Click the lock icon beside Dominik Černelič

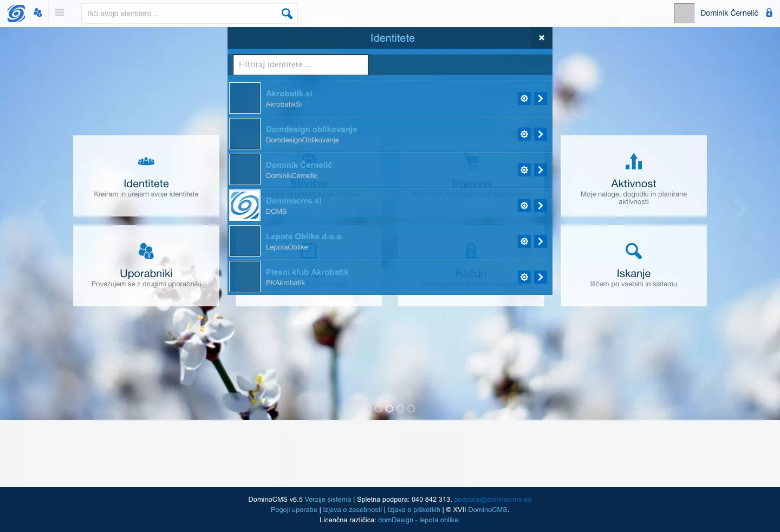click(x=769, y=12)
